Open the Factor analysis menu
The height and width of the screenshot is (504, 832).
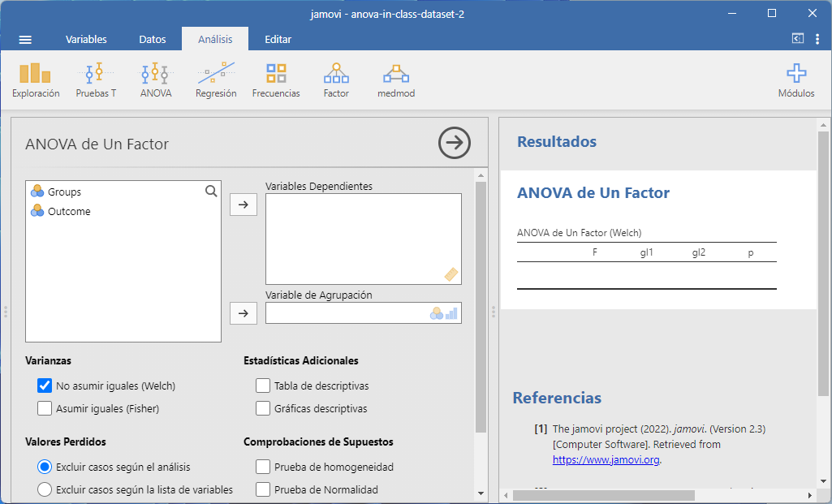click(x=336, y=80)
